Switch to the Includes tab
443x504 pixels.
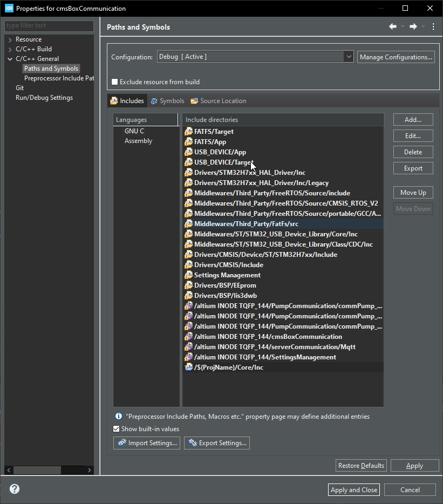tap(127, 100)
